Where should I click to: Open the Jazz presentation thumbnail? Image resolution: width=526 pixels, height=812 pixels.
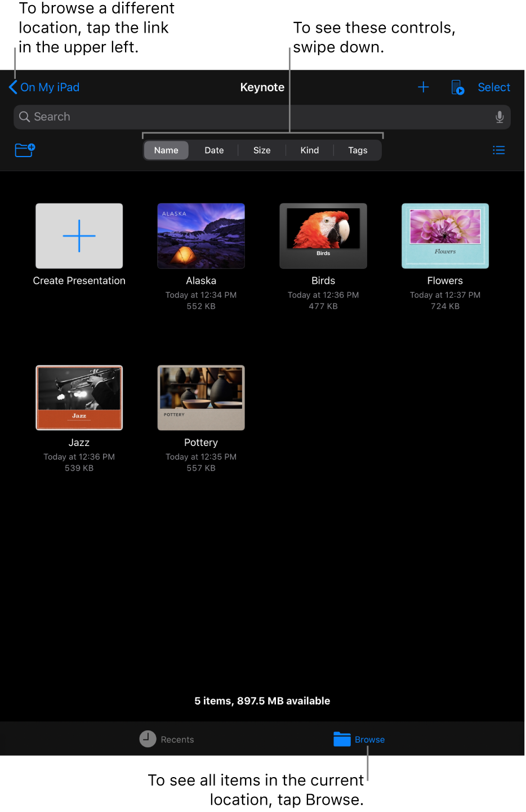tap(79, 398)
